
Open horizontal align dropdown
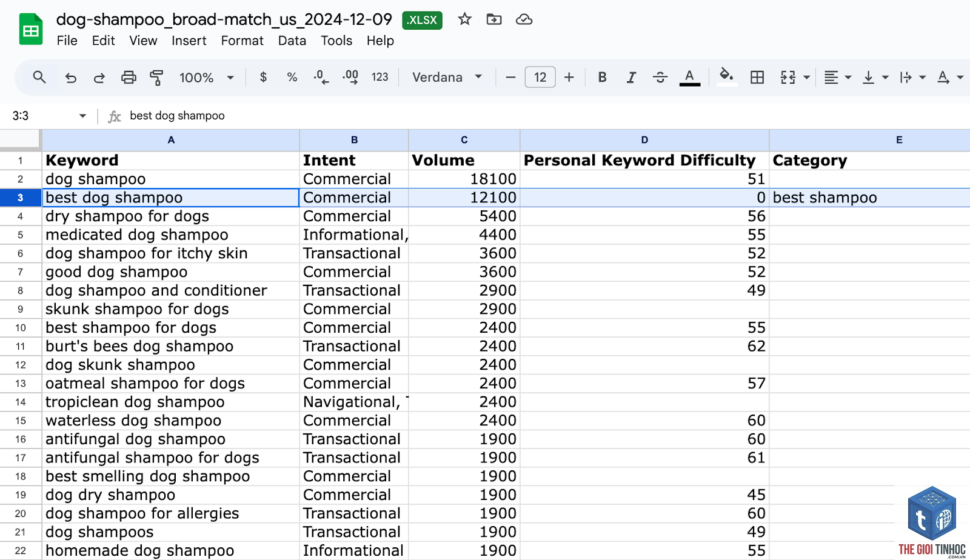click(x=838, y=77)
